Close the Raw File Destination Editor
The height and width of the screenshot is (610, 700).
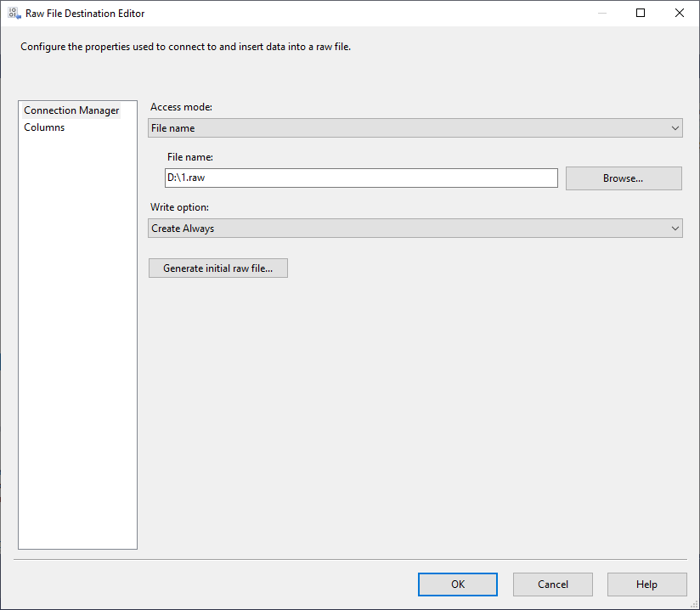677,13
